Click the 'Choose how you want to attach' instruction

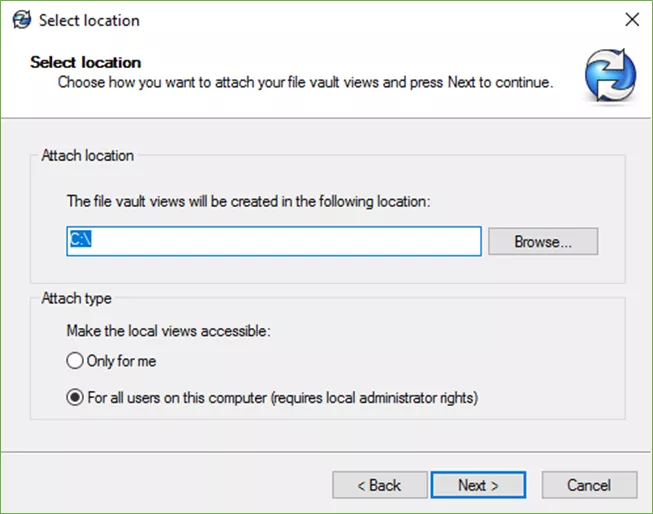pyautogui.click(x=305, y=82)
